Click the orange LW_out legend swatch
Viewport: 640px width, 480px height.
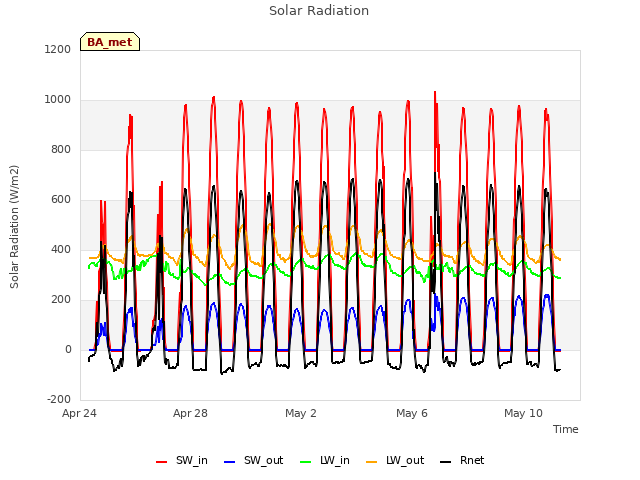point(371,462)
